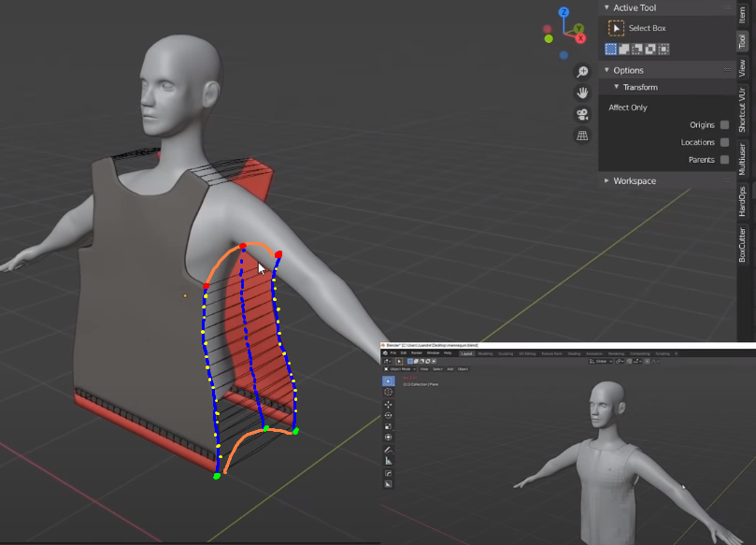Switch to the Sculpting workspace tab in inset
Viewport: 756px width, 545px height.
[506, 353]
